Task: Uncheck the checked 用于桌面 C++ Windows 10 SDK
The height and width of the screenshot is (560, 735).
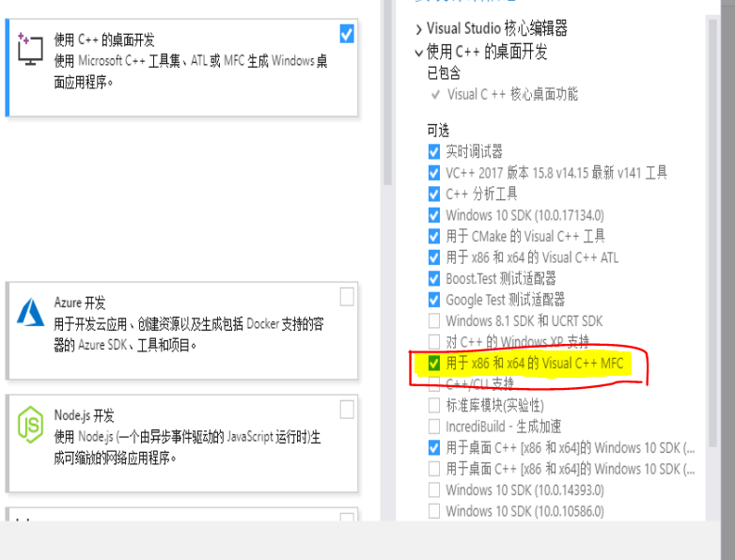Action: 434,448
